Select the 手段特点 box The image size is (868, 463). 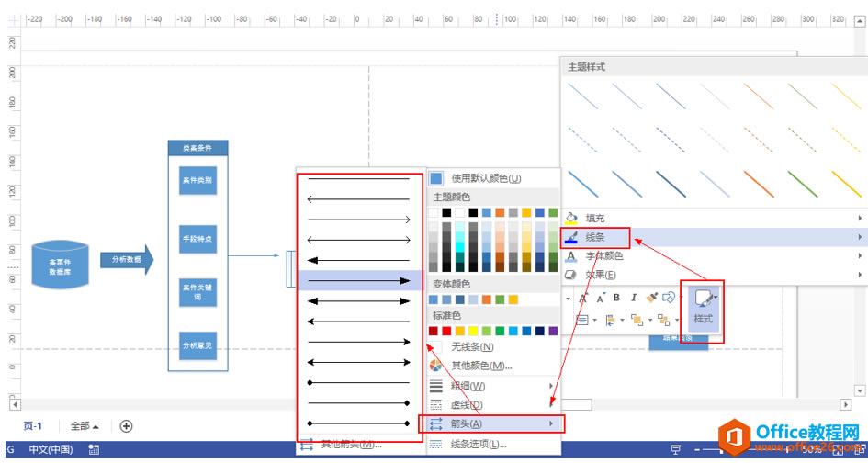click(x=197, y=239)
